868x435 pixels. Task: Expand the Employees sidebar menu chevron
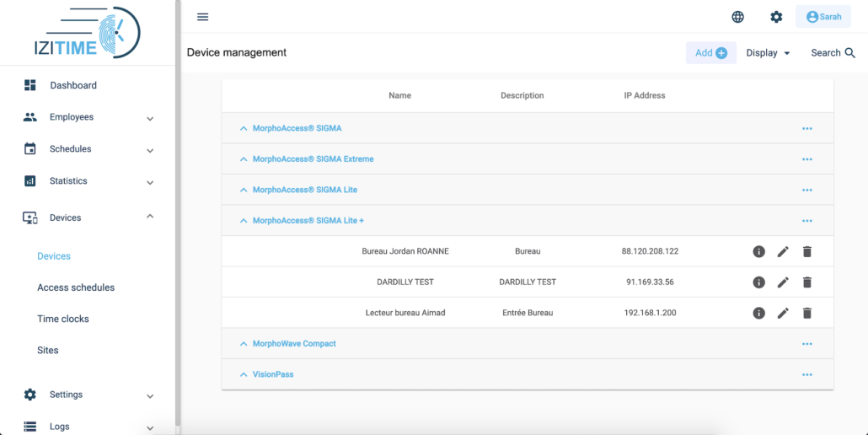[x=150, y=118]
